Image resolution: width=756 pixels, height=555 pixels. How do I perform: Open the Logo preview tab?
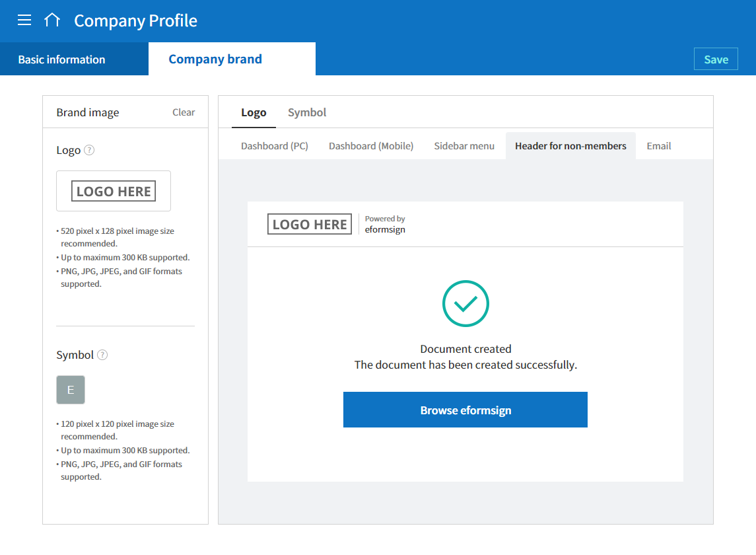(254, 112)
